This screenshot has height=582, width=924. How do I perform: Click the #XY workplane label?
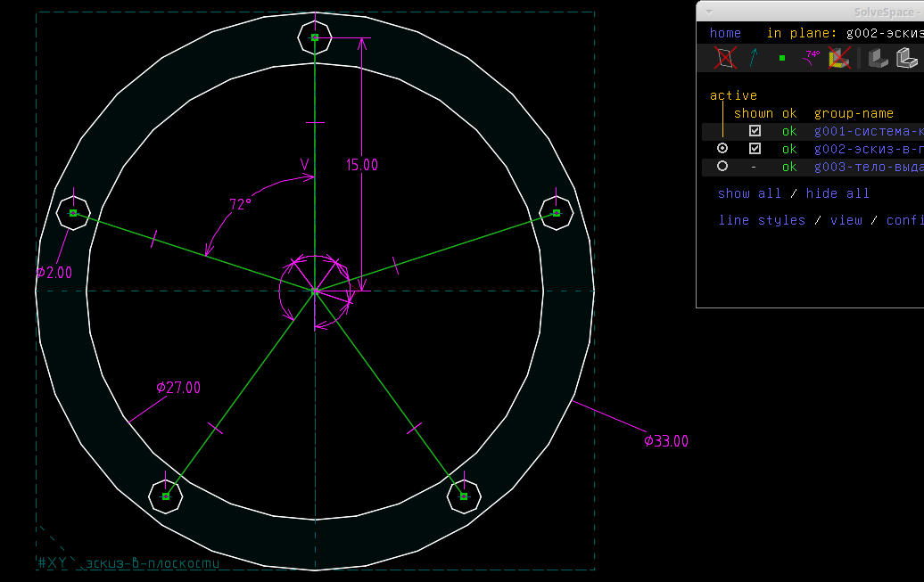pos(52,562)
